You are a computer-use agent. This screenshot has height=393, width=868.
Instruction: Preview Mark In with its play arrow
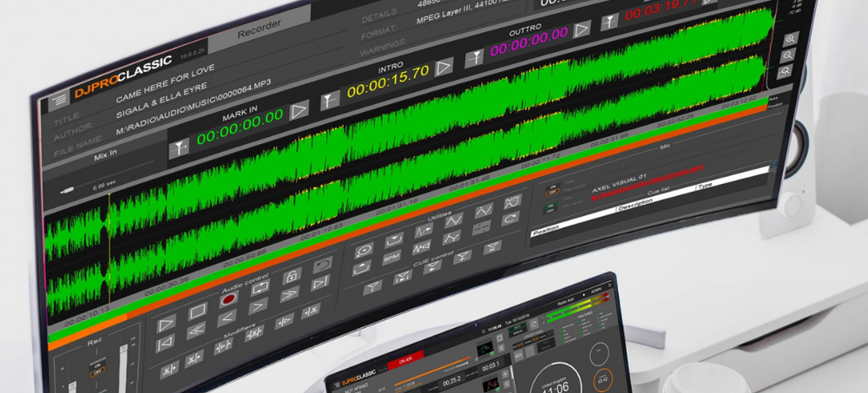click(x=299, y=110)
